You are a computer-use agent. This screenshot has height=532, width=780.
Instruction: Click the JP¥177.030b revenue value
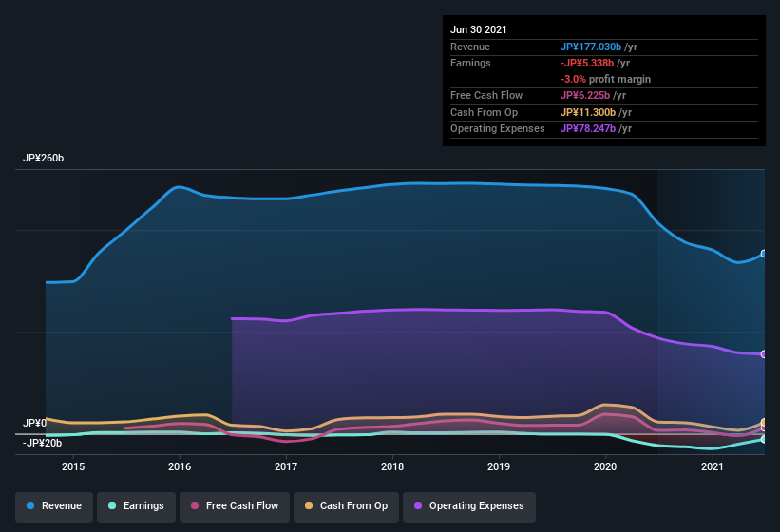(x=591, y=47)
